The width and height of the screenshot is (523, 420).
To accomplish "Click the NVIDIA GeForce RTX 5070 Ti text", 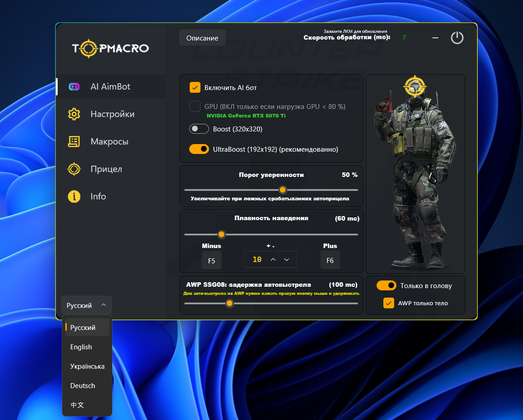I will tap(246, 116).
